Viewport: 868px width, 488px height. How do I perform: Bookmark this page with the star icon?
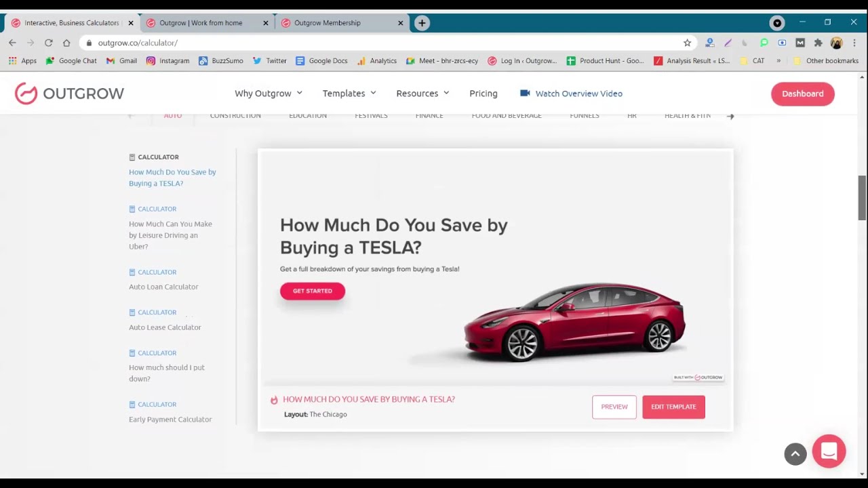coord(687,43)
